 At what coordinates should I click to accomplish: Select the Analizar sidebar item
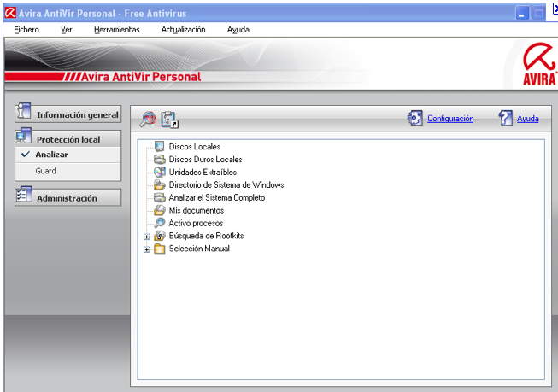[68, 155]
